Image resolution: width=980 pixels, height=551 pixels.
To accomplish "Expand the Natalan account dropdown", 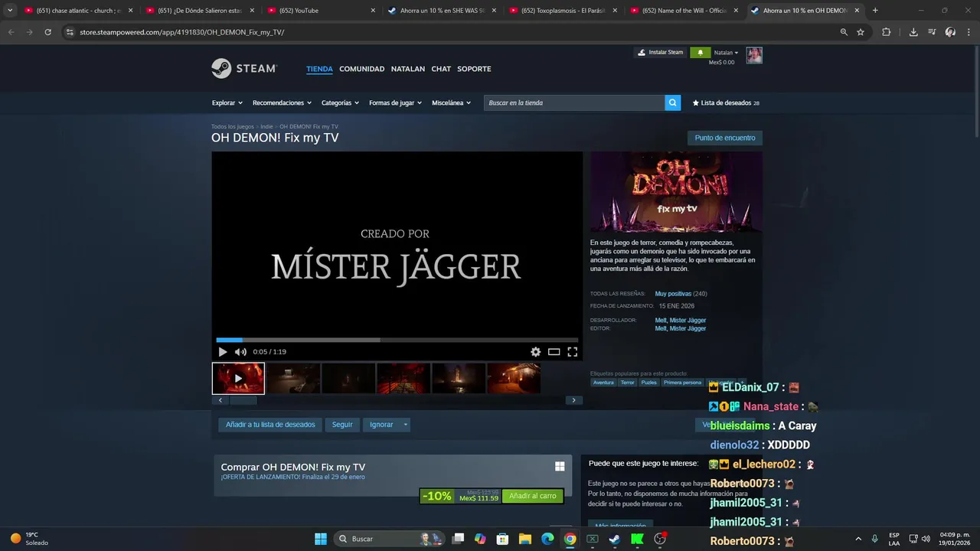I will pos(726,53).
